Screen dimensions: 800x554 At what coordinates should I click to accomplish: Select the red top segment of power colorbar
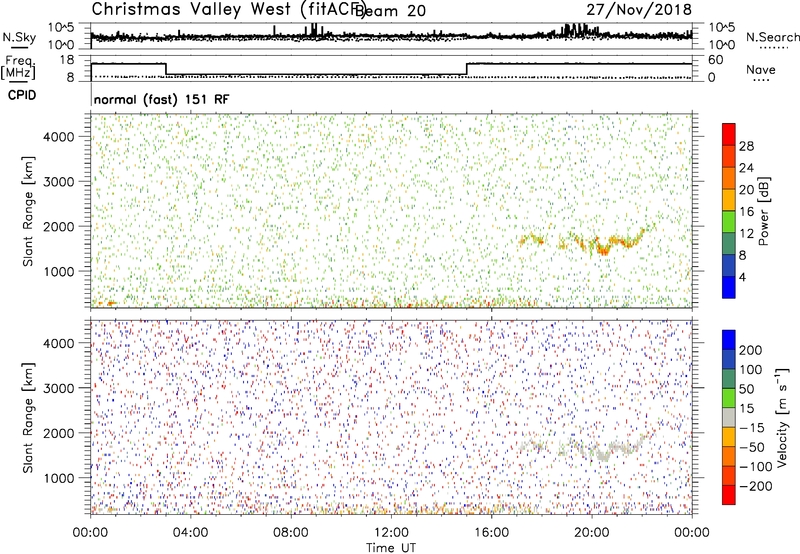(729, 134)
